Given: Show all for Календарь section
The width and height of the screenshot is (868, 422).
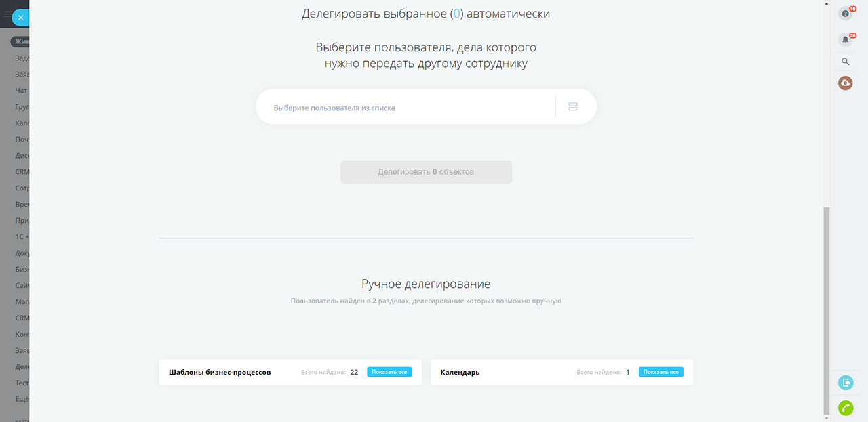Looking at the screenshot, I should [x=660, y=372].
